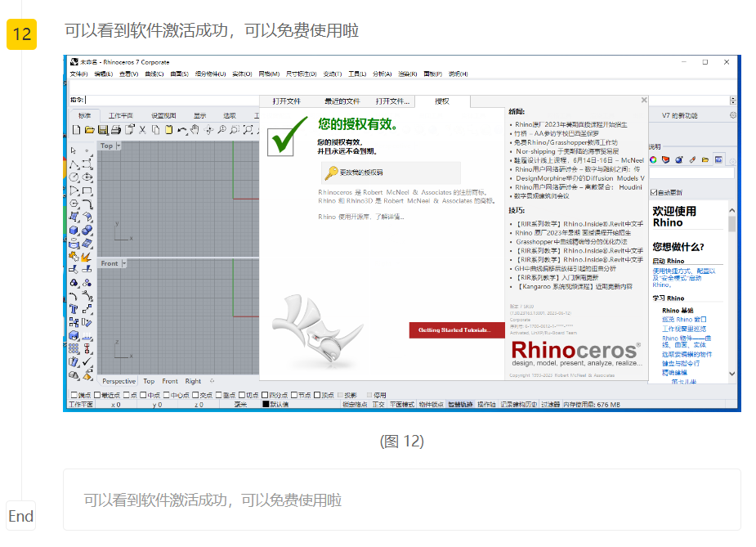Open the 文件(F) menu
Screen dimensions: 756x547
pyautogui.click(x=78, y=74)
